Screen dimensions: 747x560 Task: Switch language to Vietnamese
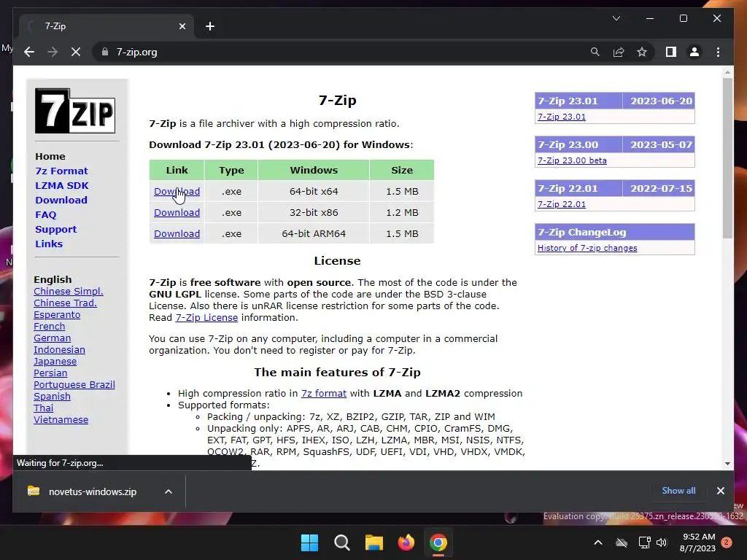[x=61, y=419]
